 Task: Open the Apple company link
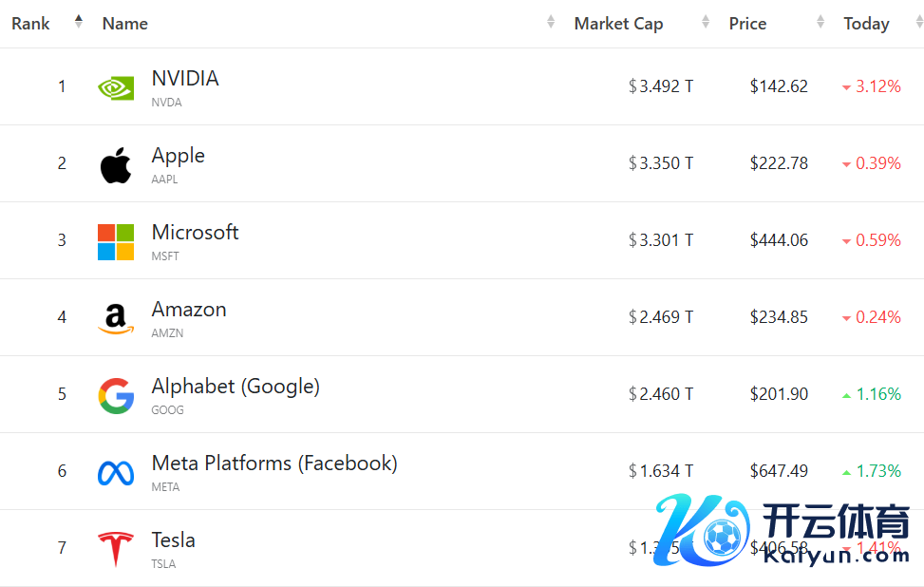point(179,156)
